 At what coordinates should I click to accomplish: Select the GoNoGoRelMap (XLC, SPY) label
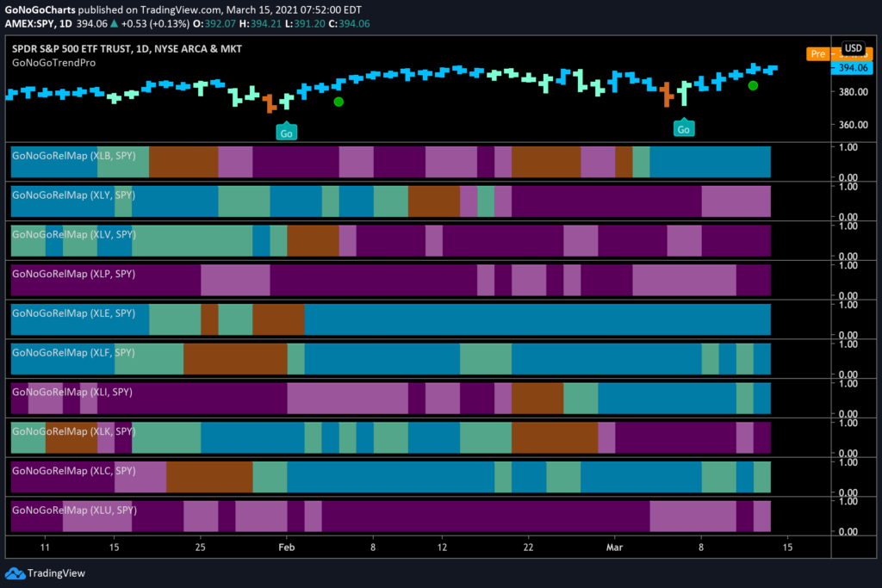(74, 471)
